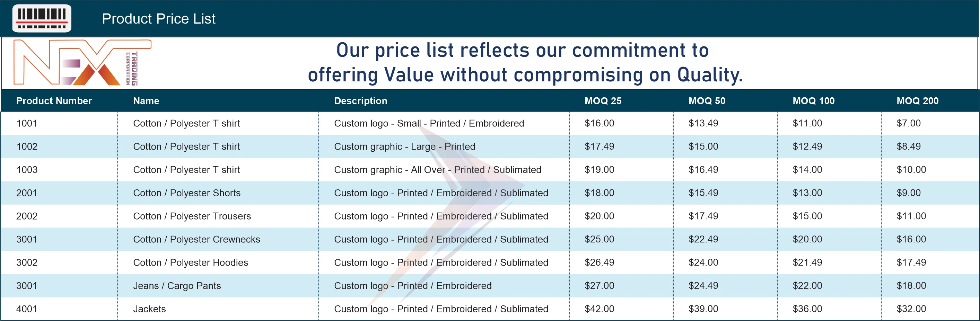
Task: Select the Product Price List title
Action: pos(159,19)
